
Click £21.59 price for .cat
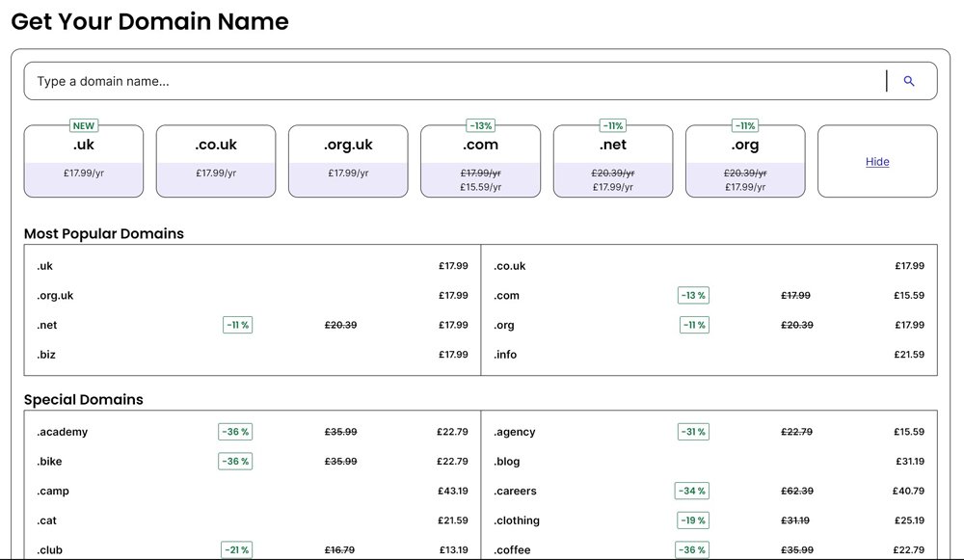pyautogui.click(x=452, y=520)
